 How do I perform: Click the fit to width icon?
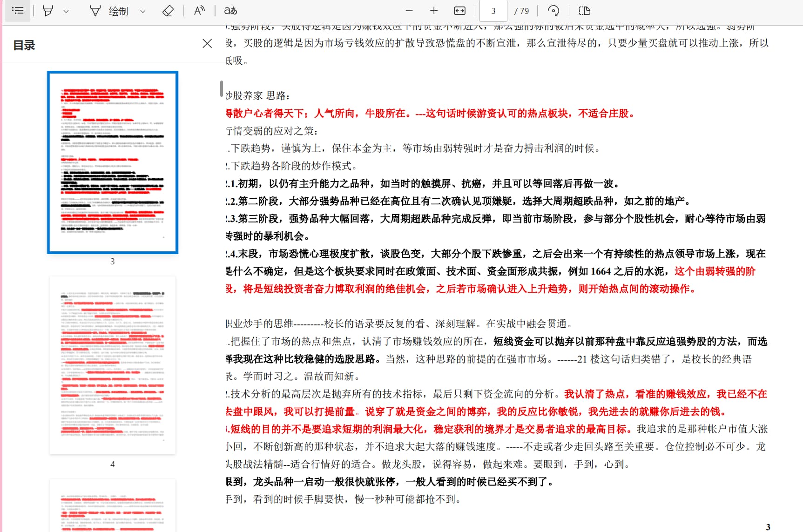coord(459,11)
